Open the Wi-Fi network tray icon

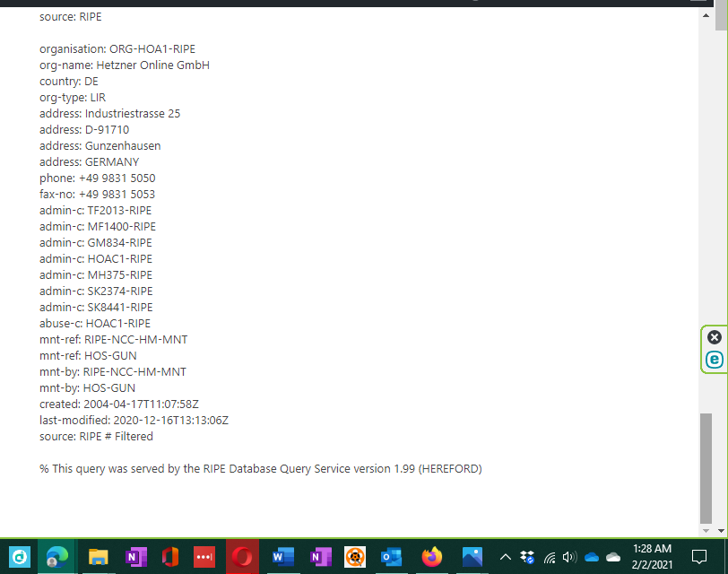550,557
